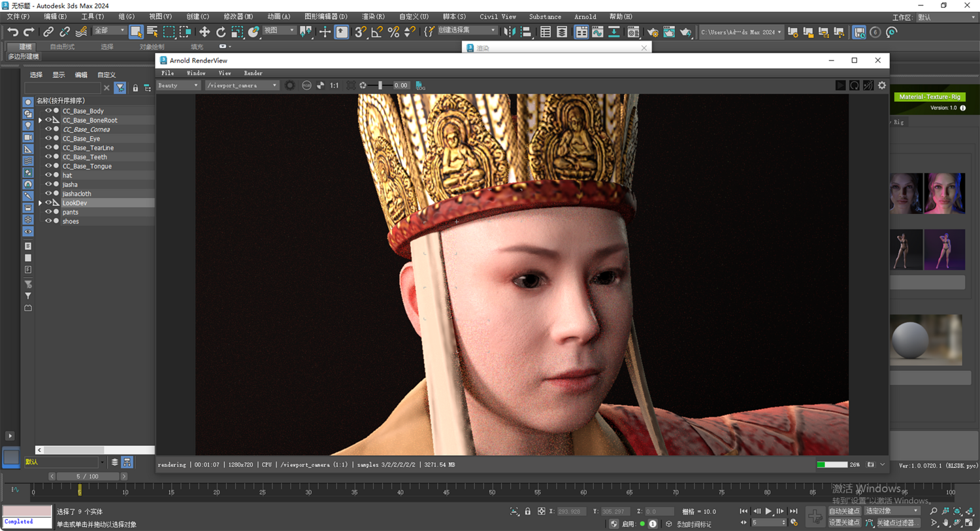Open the Rendered Frame Window icon

coord(668,31)
